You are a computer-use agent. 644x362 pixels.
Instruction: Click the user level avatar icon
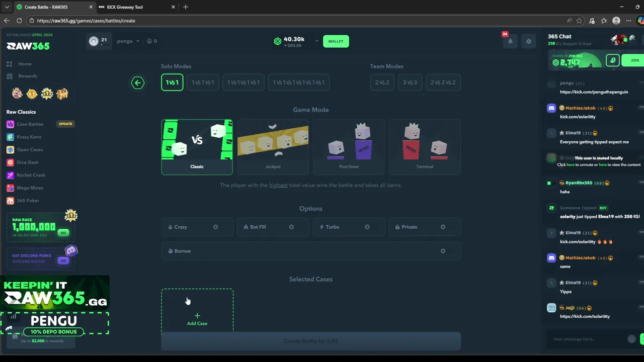point(94,41)
